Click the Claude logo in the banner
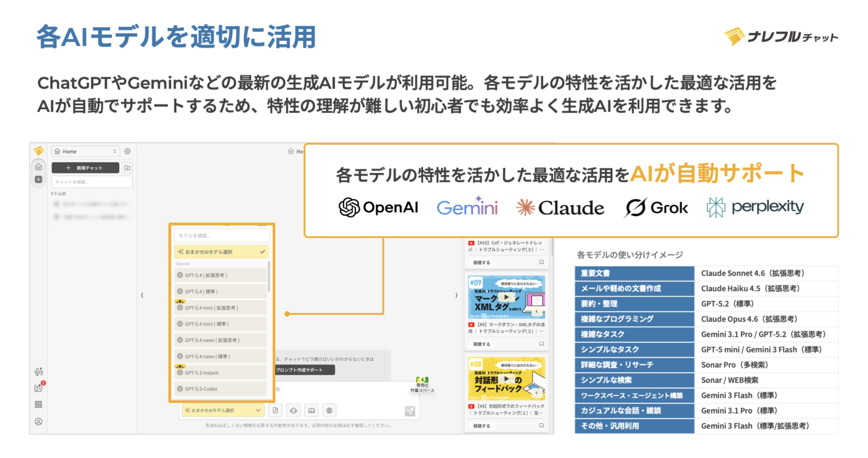 [560, 208]
